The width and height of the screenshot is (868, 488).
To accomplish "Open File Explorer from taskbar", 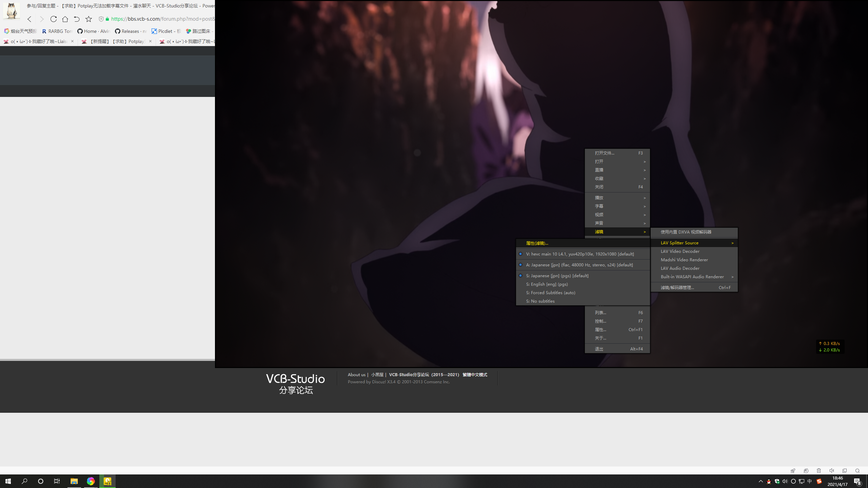I will (x=74, y=481).
